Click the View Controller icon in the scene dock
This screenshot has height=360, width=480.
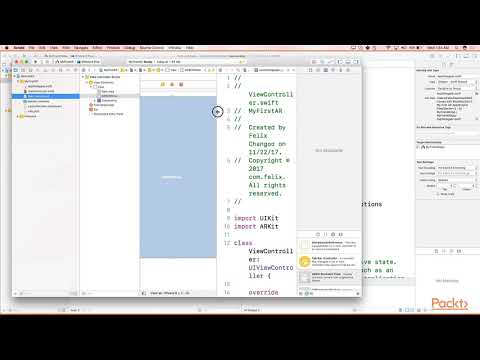[163, 85]
